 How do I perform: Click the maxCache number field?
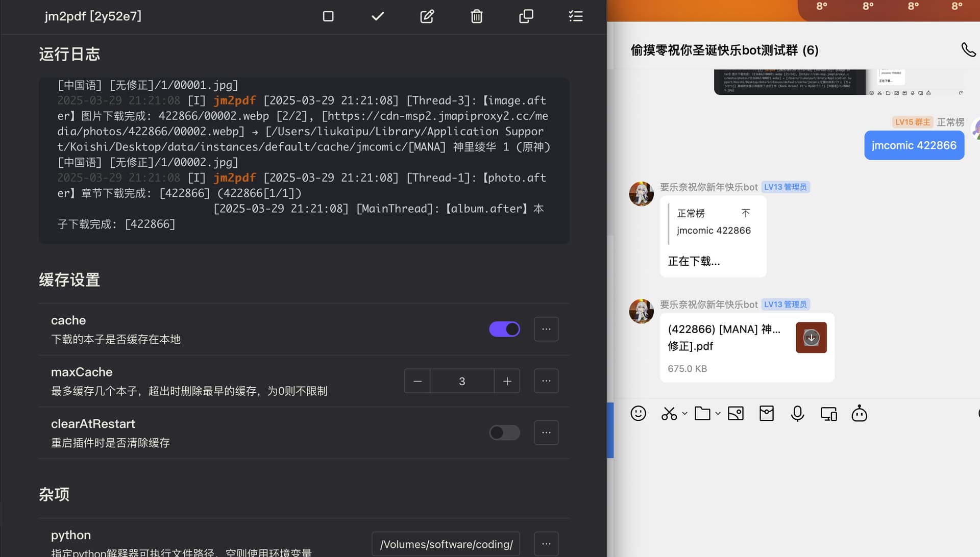coord(462,381)
